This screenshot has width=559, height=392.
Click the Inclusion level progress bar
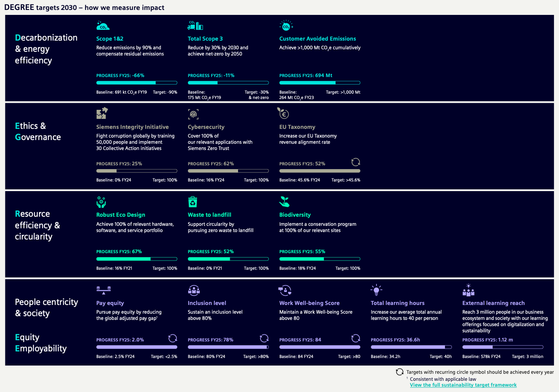coord(228,347)
